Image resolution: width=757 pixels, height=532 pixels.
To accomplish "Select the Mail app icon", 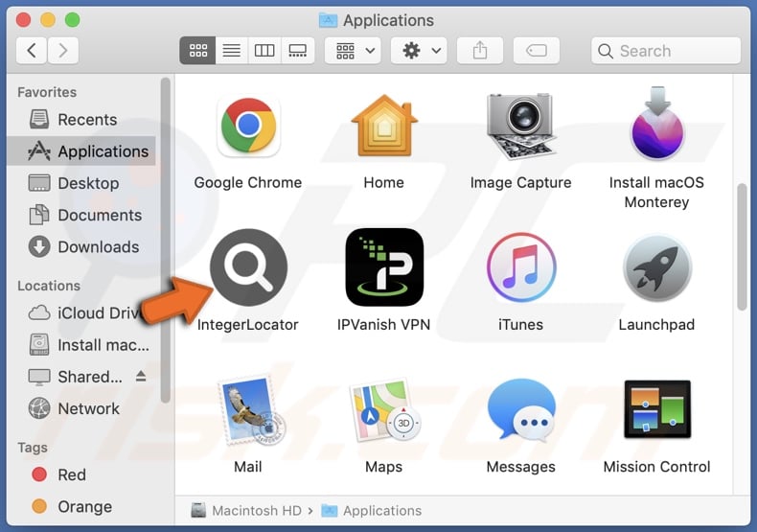I will pyautogui.click(x=250, y=410).
